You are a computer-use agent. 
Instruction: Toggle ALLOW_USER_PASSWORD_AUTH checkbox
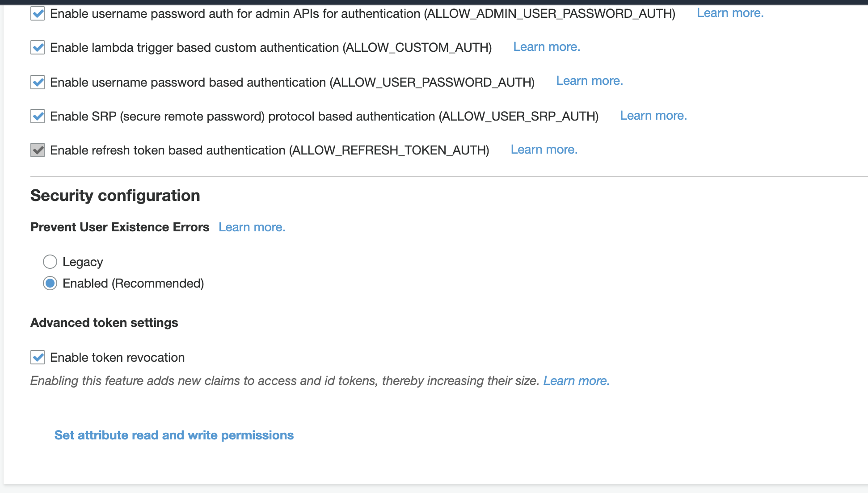coord(38,82)
